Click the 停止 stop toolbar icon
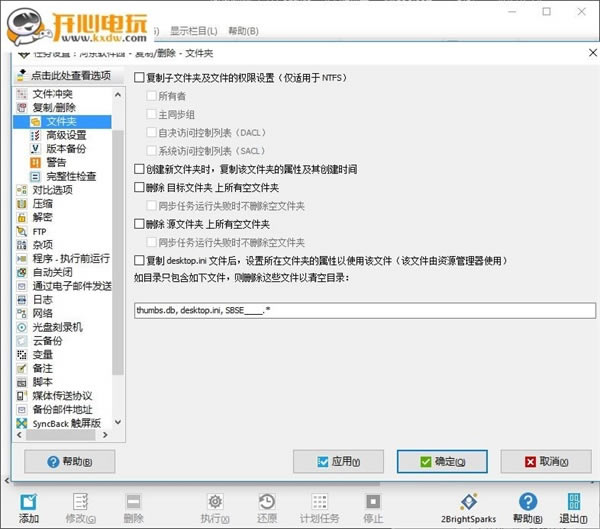600x529 pixels. 373,502
